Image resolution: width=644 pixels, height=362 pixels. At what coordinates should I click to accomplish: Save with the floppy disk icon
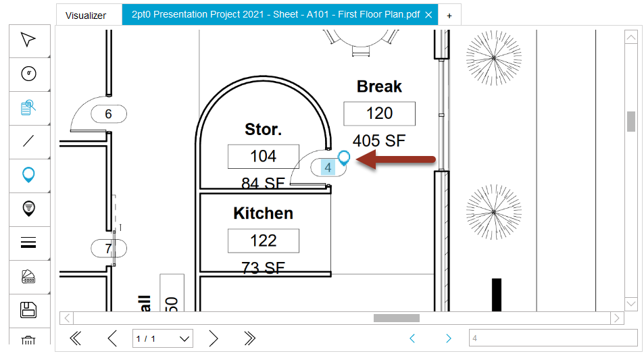point(28,310)
